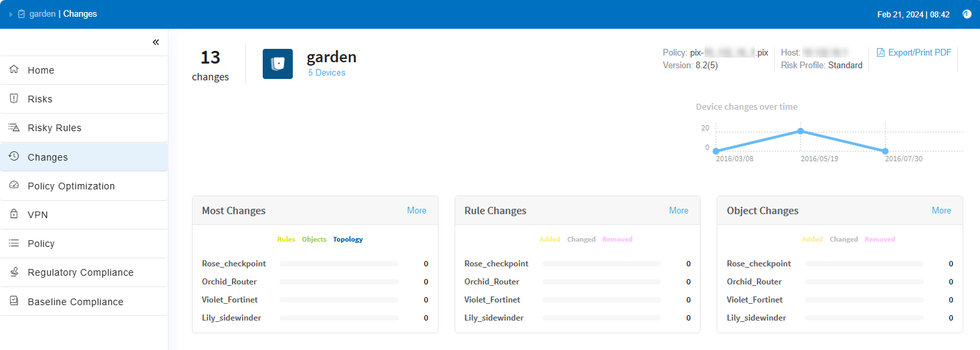Toggle Added legend in Rule Changes
The height and width of the screenshot is (350, 980).
coord(549,239)
